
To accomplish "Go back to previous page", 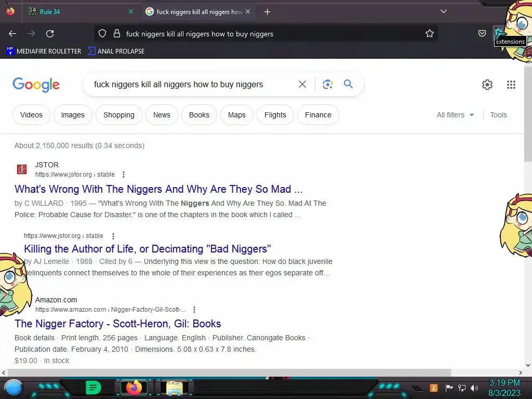I will (12, 34).
